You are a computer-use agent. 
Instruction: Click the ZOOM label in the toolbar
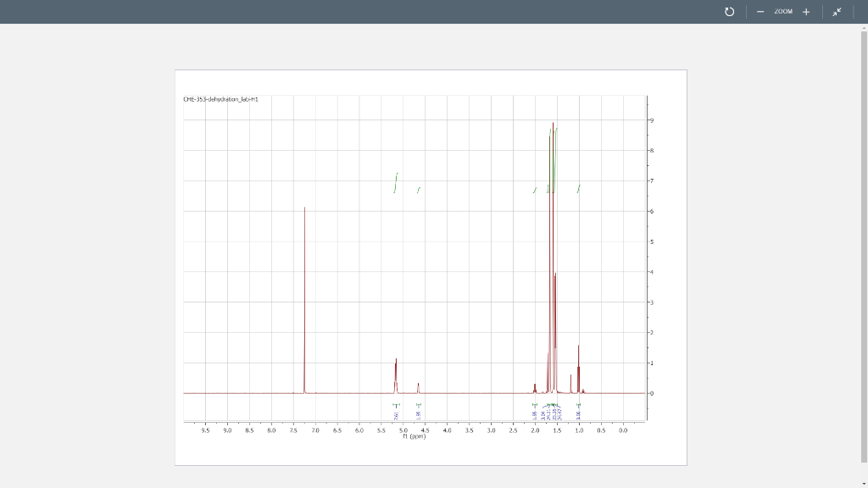click(x=783, y=12)
